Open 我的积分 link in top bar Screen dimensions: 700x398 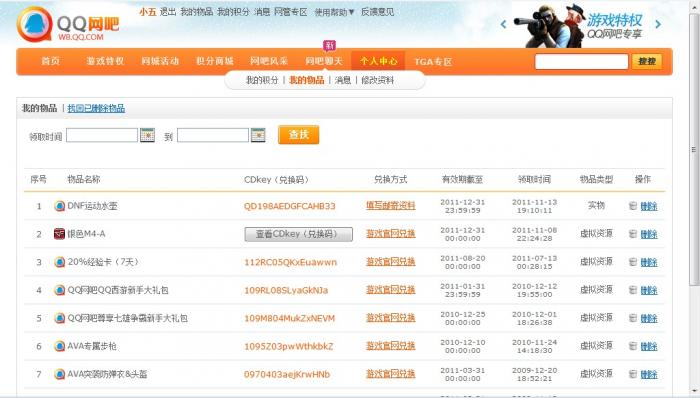(233, 12)
